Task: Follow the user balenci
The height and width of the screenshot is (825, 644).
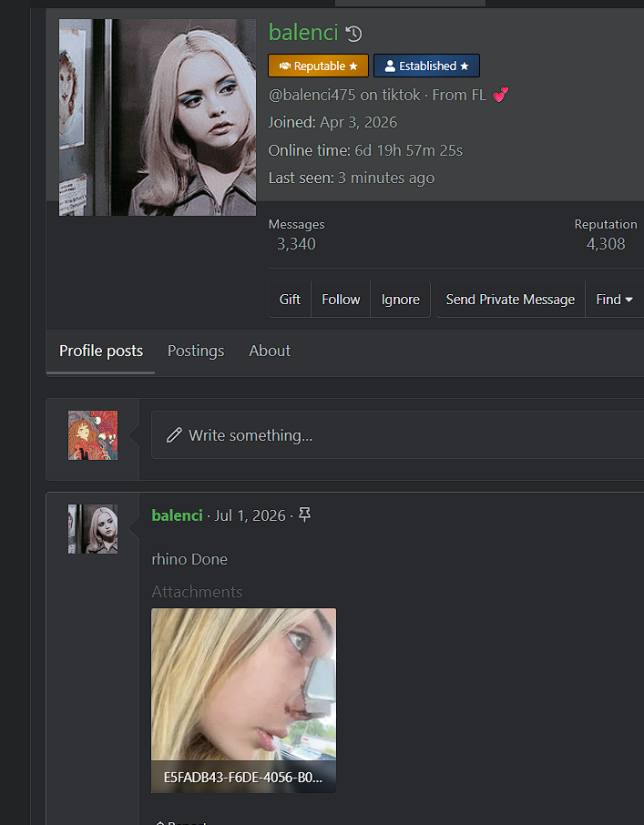Action: pos(341,300)
